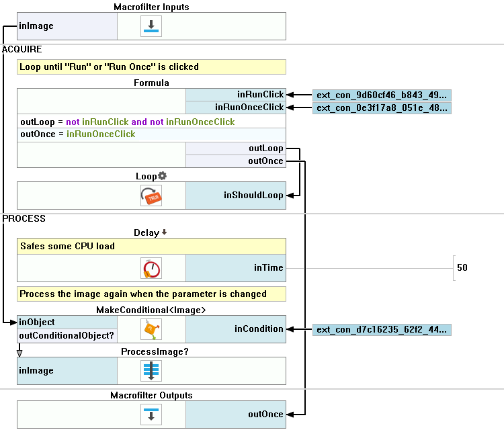
Task: Click the MakeConditional filter icon
Action: (151, 329)
